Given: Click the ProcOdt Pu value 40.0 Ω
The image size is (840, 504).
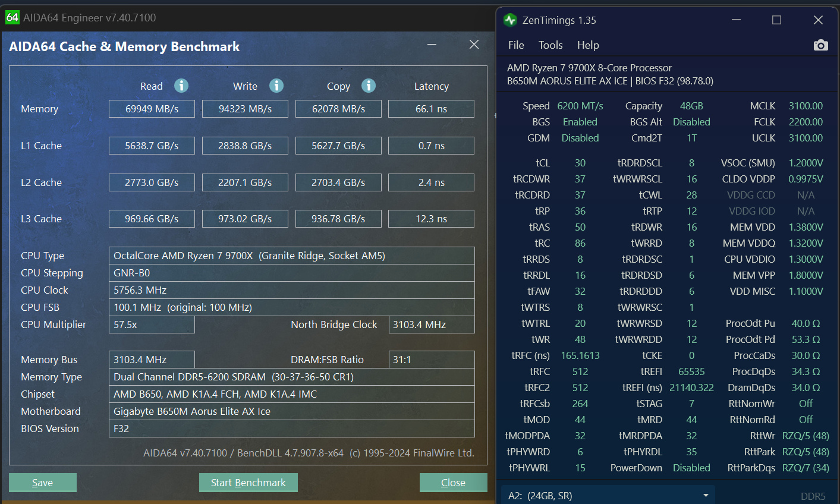Looking at the screenshot, I should (806, 323).
